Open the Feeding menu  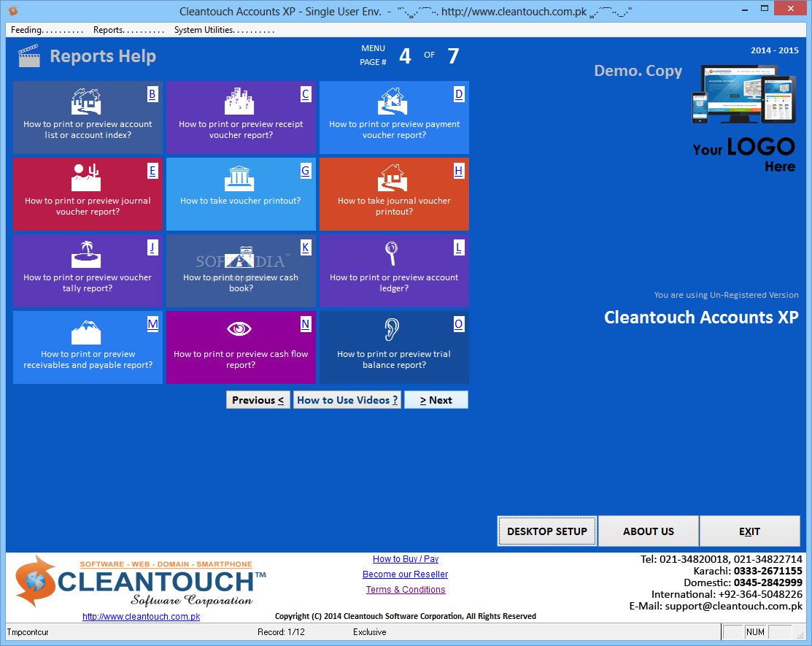pyautogui.click(x=47, y=30)
